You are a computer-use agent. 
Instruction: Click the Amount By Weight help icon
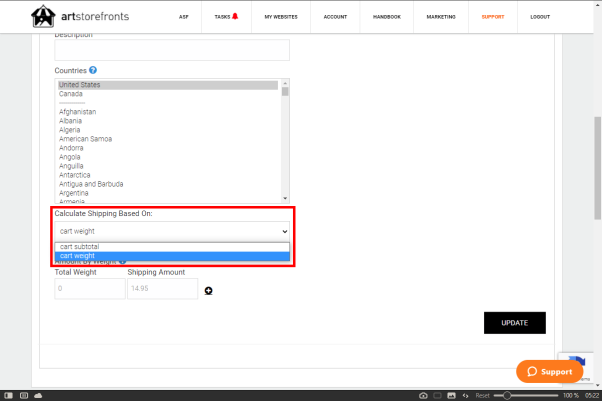pyautogui.click(x=122, y=261)
